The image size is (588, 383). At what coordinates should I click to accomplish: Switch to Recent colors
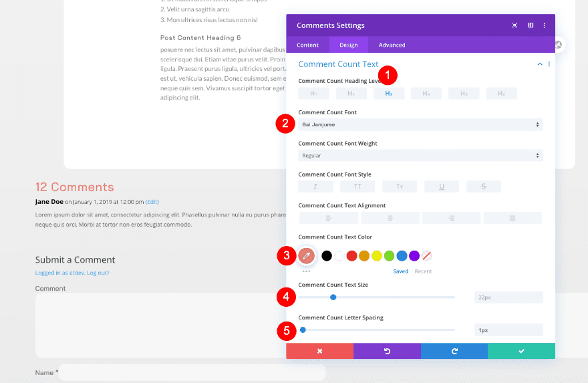[x=423, y=271]
